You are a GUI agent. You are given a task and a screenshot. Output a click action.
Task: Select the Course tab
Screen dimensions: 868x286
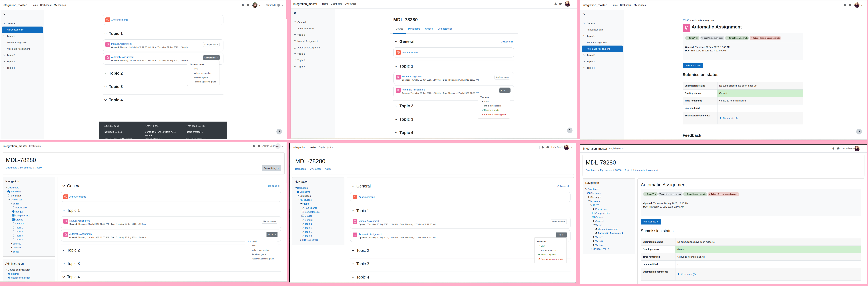[399, 29]
